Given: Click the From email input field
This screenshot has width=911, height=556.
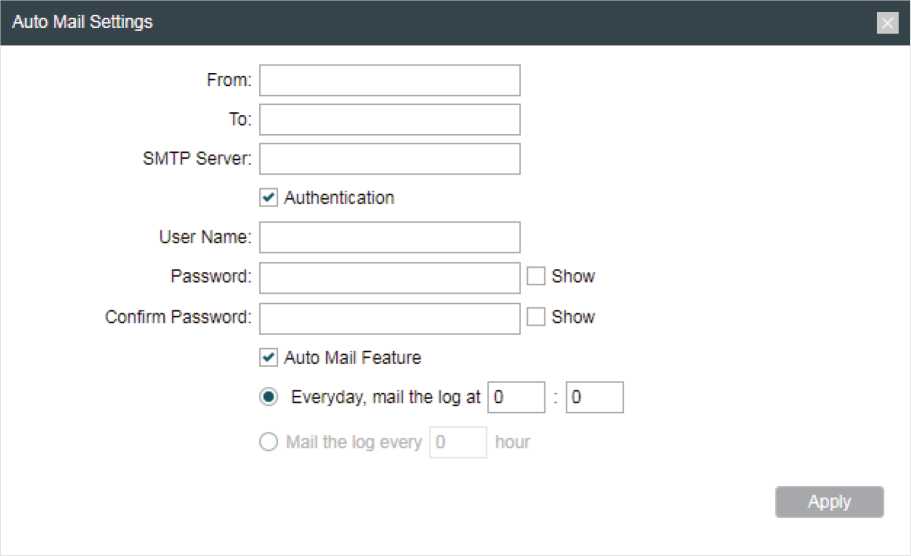Looking at the screenshot, I should coord(390,80).
